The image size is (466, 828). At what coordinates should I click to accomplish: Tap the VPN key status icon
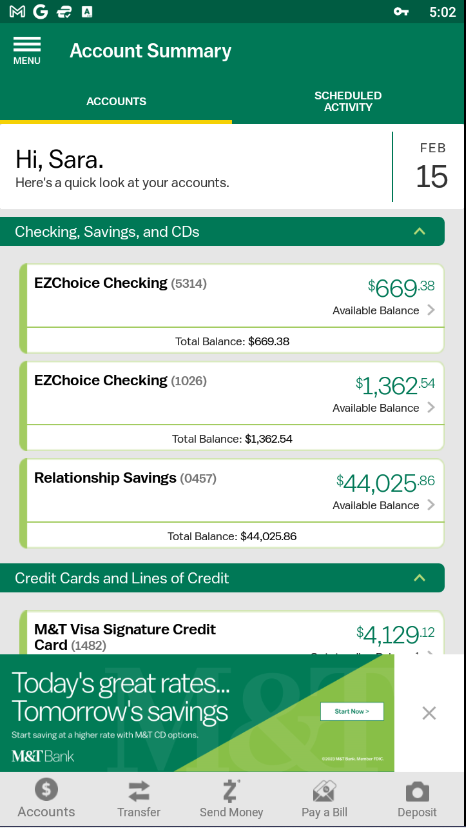pos(401,12)
